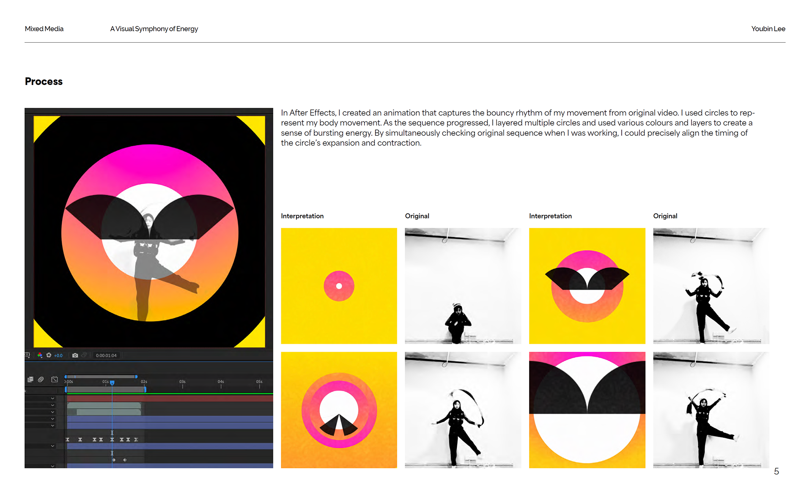Image resolution: width=812 pixels, height=504 pixels.
Task: Click the take snapshot camera icon
Action: pyautogui.click(x=75, y=355)
